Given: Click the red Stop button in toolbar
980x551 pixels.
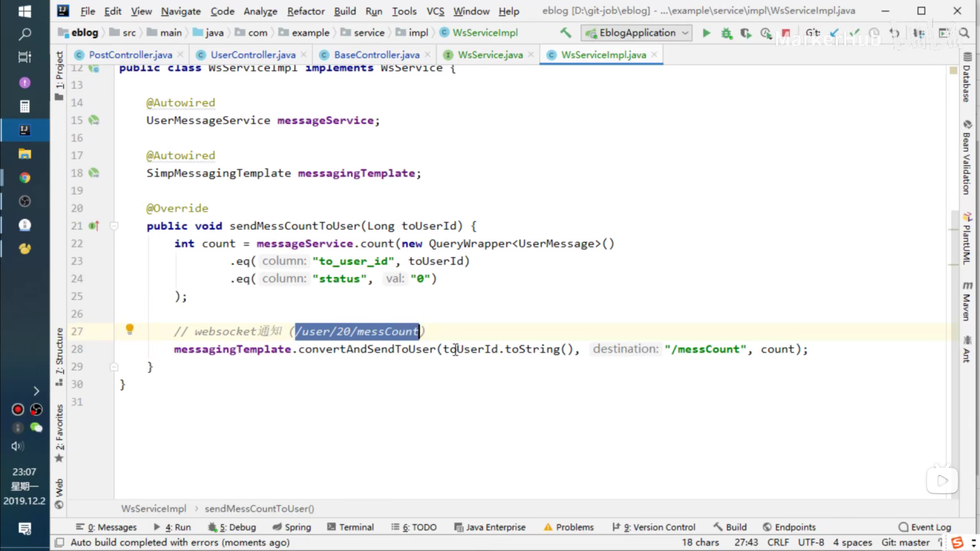Looking at the screenshot, I should pyautogui.click(x=786, y=33).
